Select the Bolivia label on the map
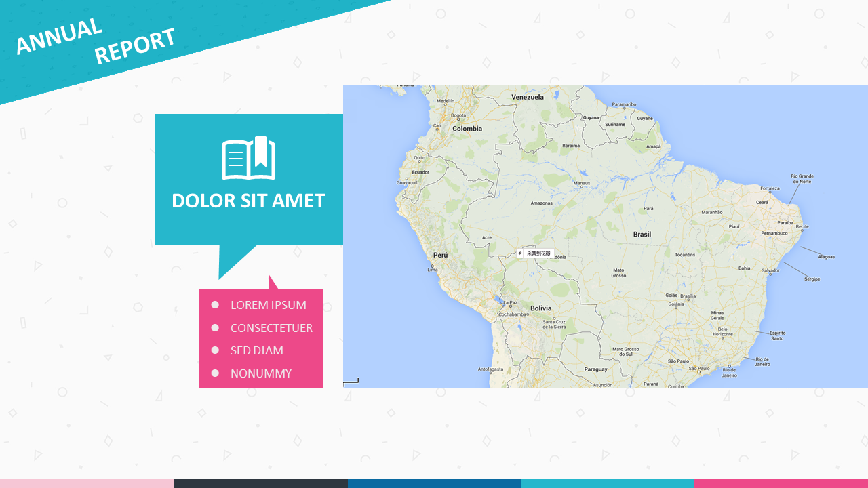Screen dimensions: 868x488 coord(540,308)
